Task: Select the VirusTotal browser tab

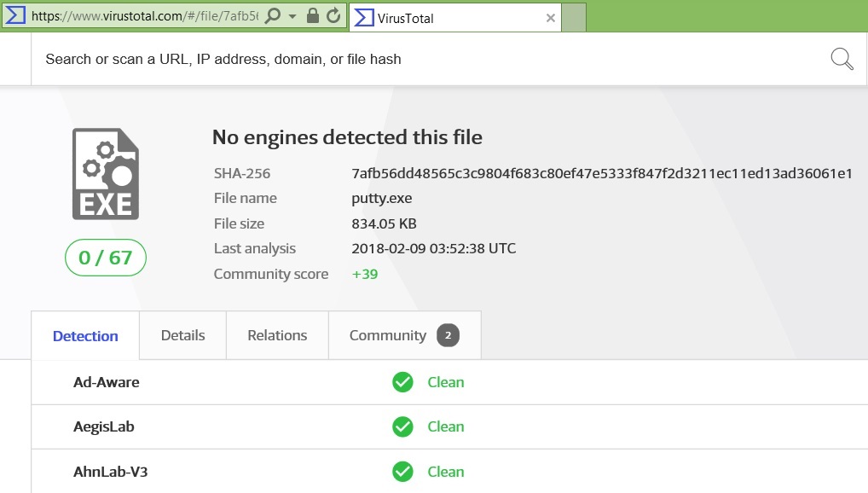Action: tap(455, 18)
